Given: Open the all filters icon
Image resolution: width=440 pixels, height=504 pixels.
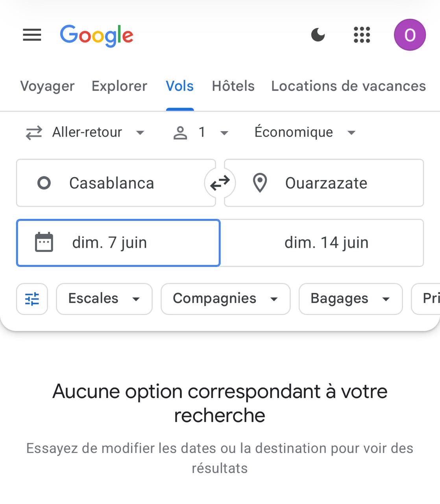Looking at the screenshot, I should point(32,299).
